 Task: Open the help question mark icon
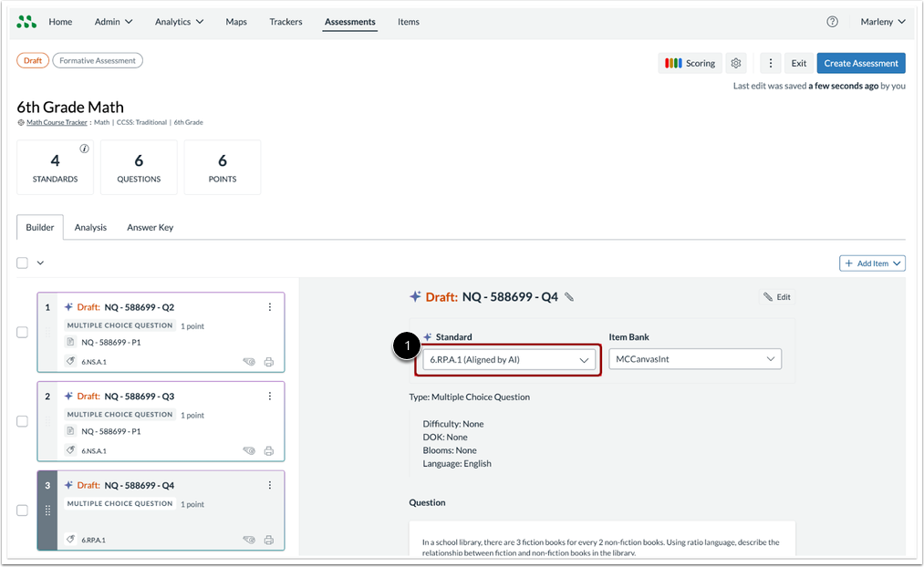(832, 22)
